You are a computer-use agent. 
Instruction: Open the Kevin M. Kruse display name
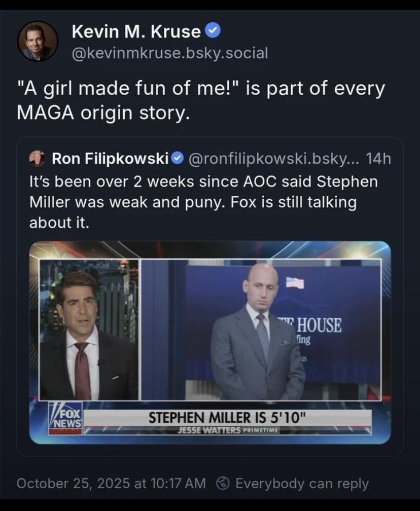click(x=136, y=32)
